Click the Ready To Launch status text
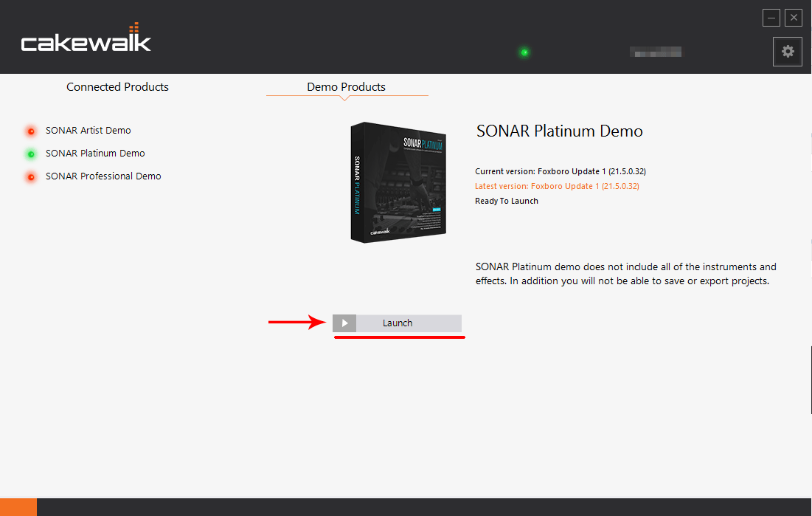This screenshot has width=812, height=516. point(507,201)
